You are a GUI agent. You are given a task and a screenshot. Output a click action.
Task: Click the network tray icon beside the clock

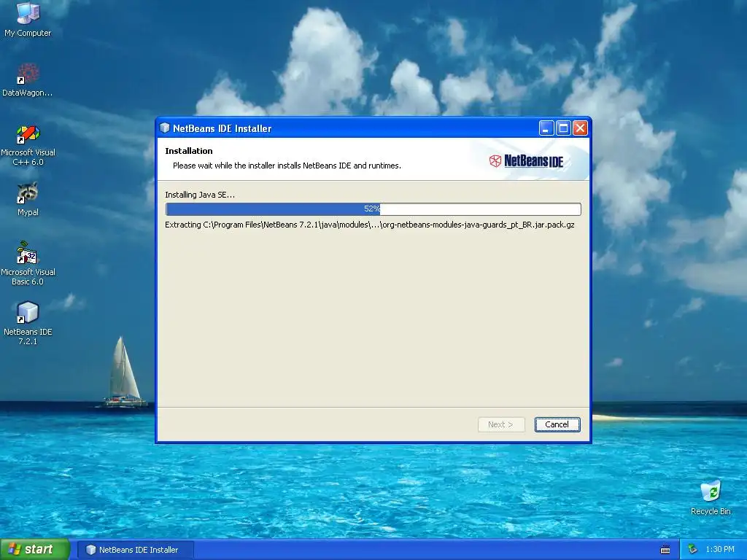[x=693, y=550]
